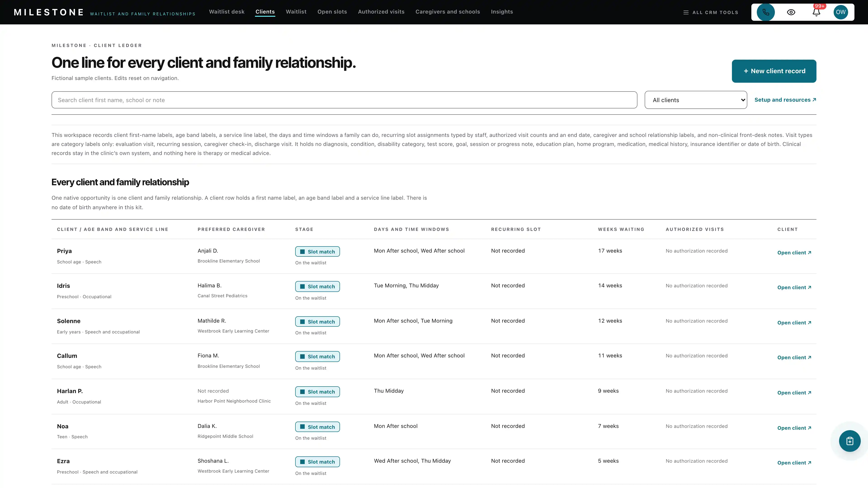
Task: Click '17 weeks' in Priya row
Action: click(x=610, y=251)
